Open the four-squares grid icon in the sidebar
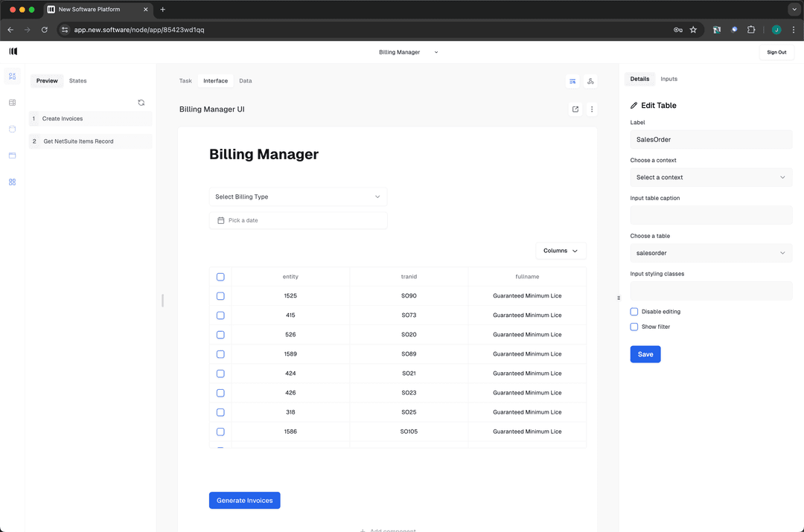 [x=13, y=182]
